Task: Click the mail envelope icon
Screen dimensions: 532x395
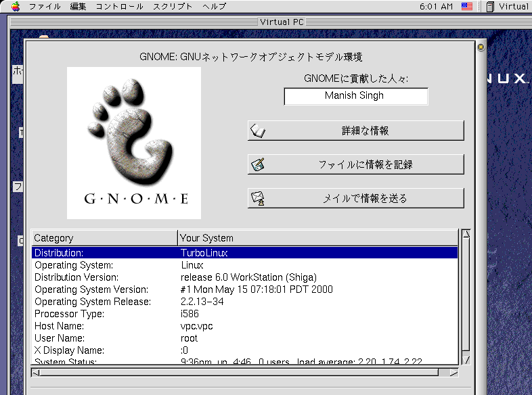Action: click(x=258, y=199)
